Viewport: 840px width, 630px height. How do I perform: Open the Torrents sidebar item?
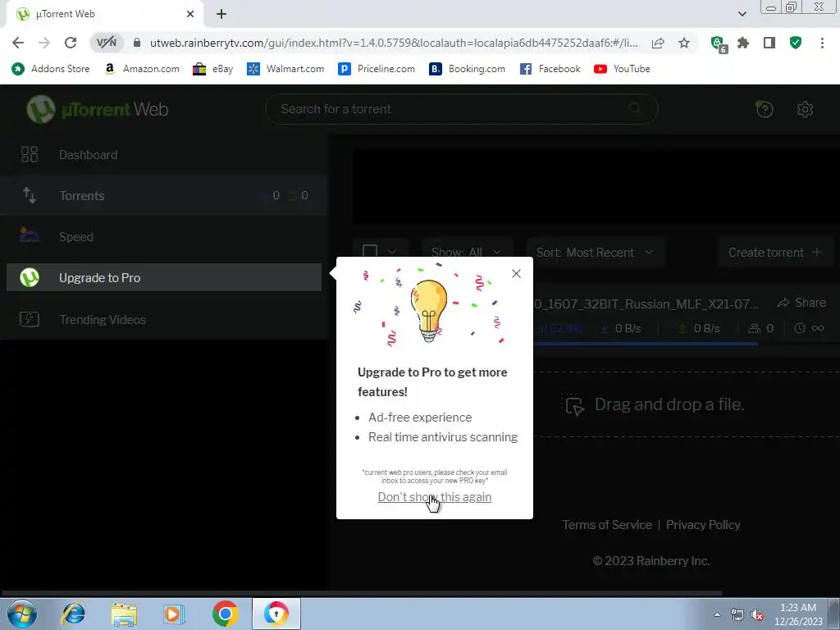[x=164, y=195]
